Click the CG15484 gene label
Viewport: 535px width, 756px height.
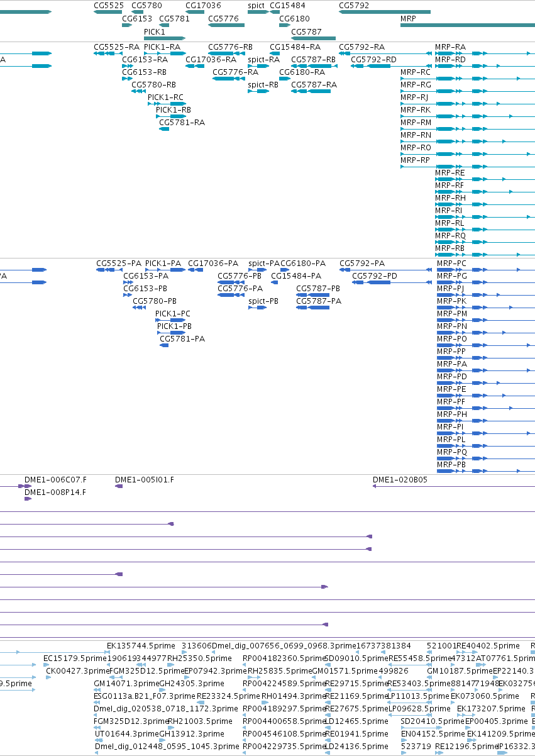287,6
